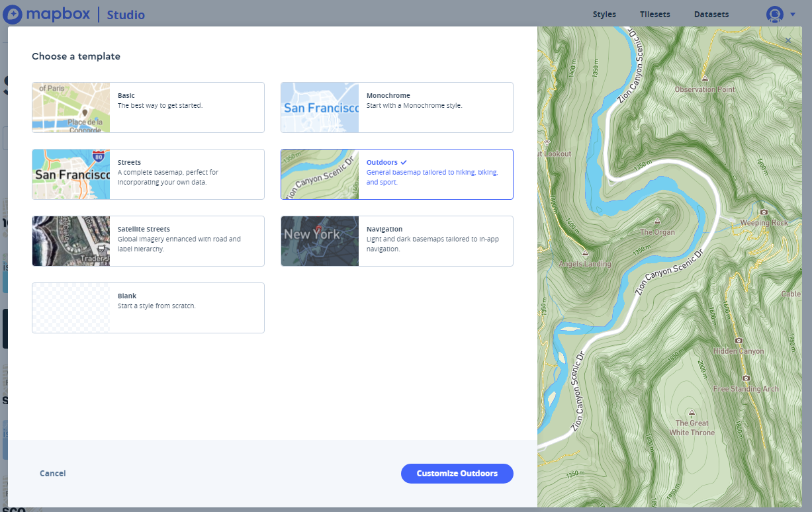This screenshot has width=812, height=512.
Task: Click the Outdoors selected checkmark
Action: pos(404,162)
